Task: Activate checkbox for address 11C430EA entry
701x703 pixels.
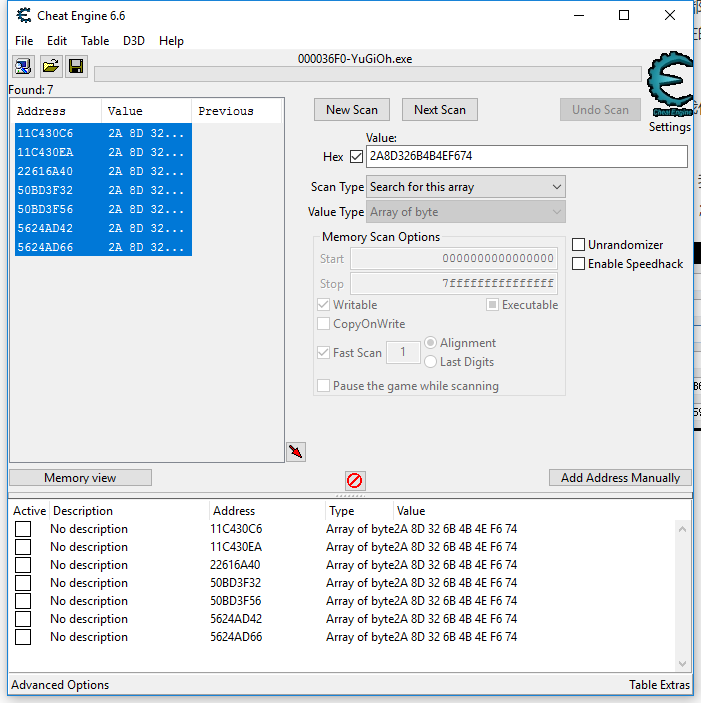Action: pos(23,547)
